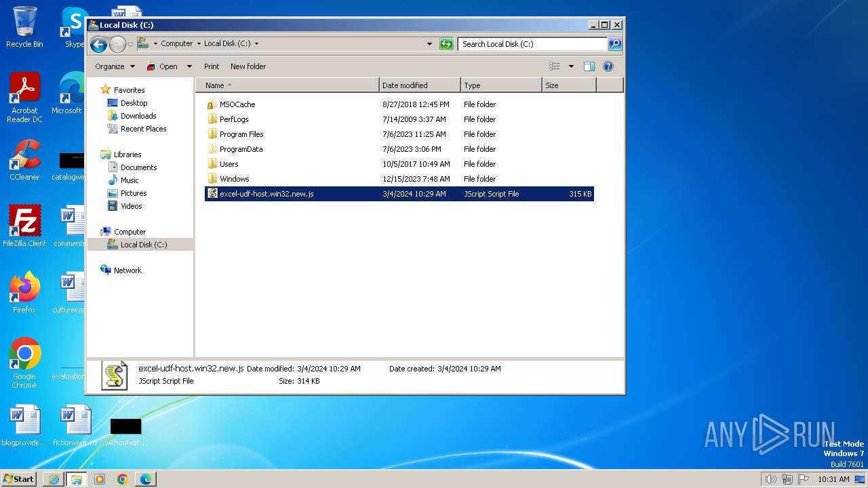
Task: Open the Explorer Help icon
Action: pos(608,66)
